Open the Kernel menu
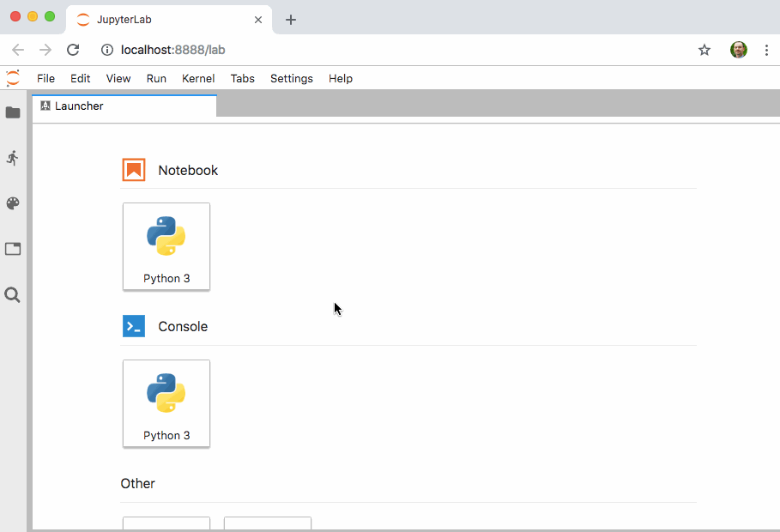 click(198, 79)
